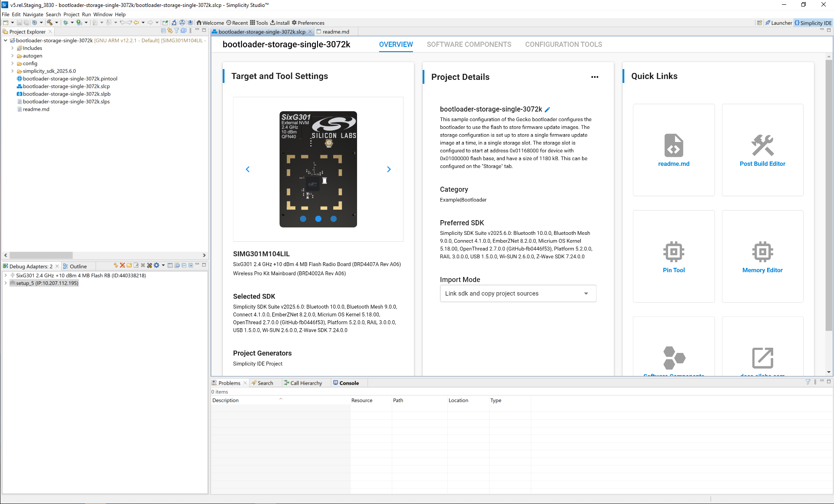This screenshot has width=834, height=504.
Task: Switch to the Launcher perspective
Action: pos(779,23)
